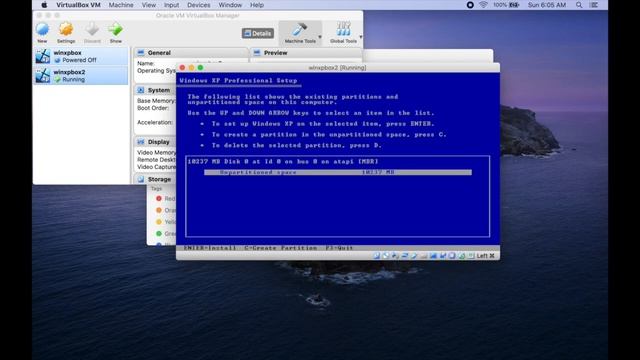Open Spotlight search magnifier icon

pyautogui.click(x=579, y=5)
